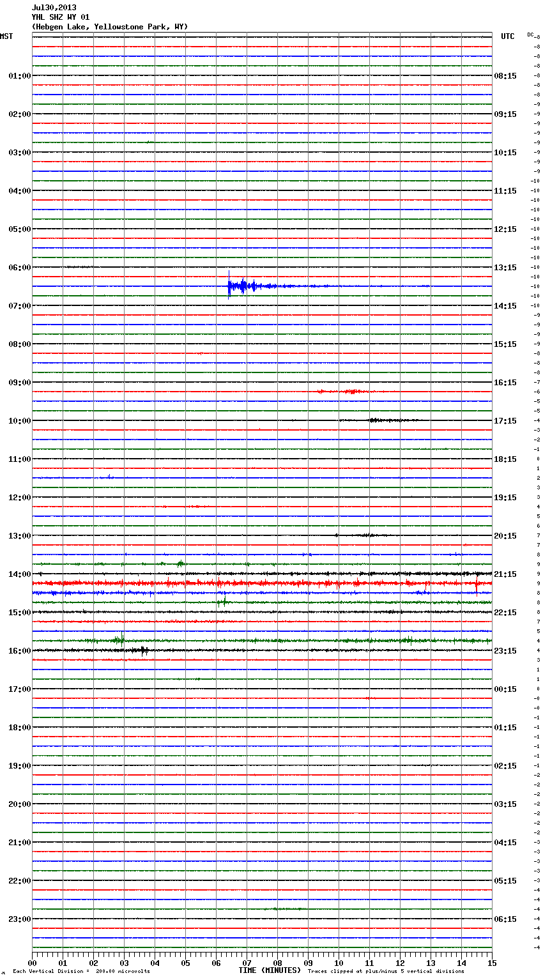This screenshot has width=543, height=980.
Task: Select the 07:00 MST hour label
Action: [20, 306]
